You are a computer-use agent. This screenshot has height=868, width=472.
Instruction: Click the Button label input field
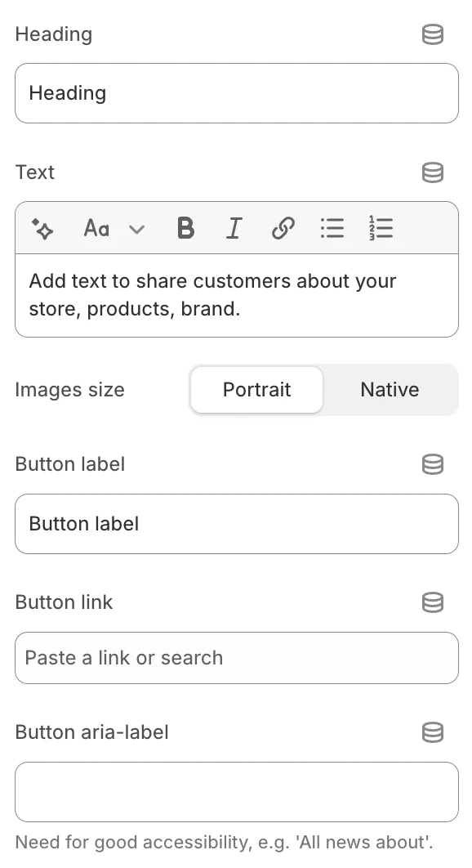click(237, 524)
